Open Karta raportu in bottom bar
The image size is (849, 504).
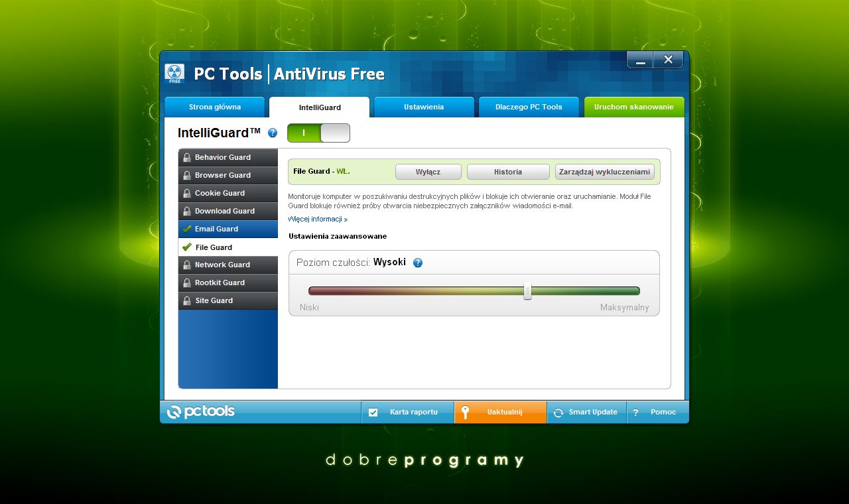[x=408, y=412]
